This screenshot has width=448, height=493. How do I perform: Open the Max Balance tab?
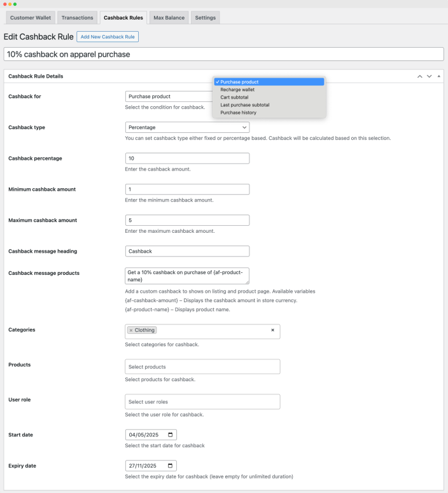click(169, 18)
